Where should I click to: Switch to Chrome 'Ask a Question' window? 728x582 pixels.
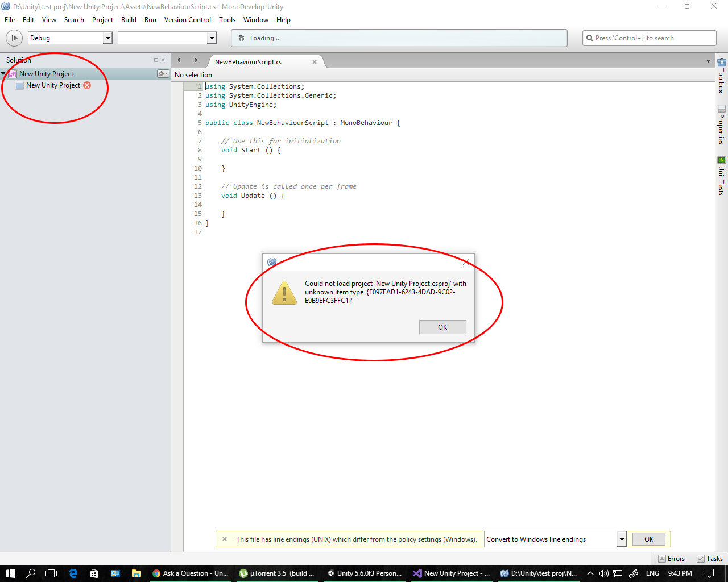tap(190, 573)
